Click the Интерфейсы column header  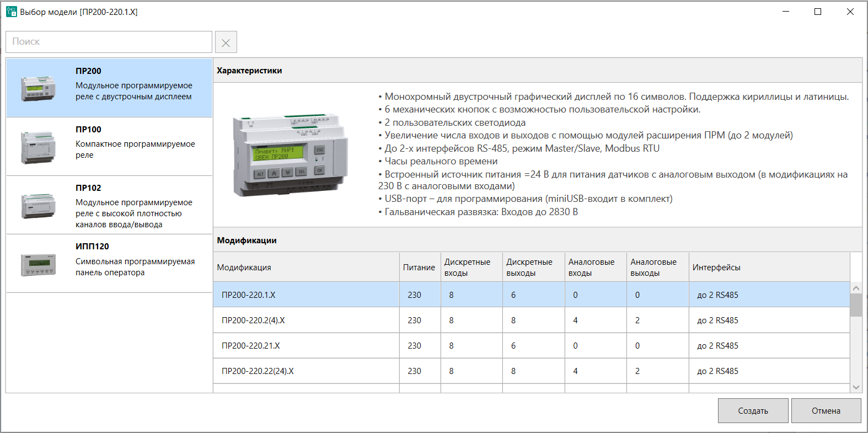(x=716, y=268)
